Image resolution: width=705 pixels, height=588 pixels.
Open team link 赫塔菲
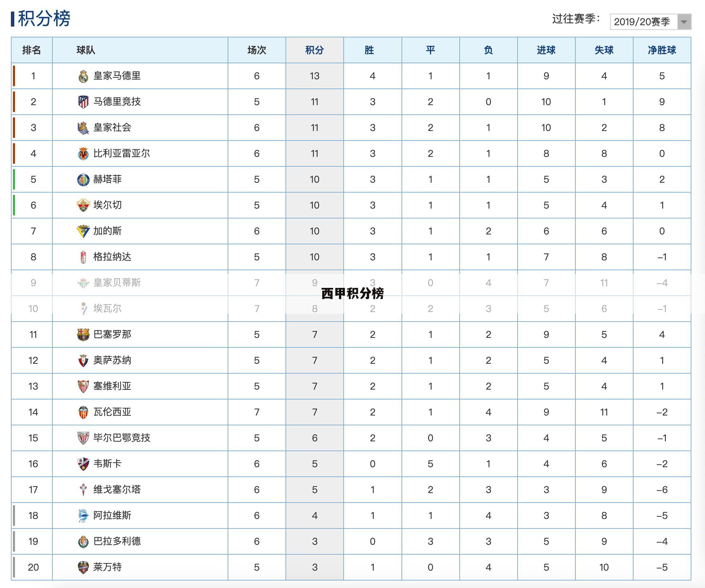point(108,179)
